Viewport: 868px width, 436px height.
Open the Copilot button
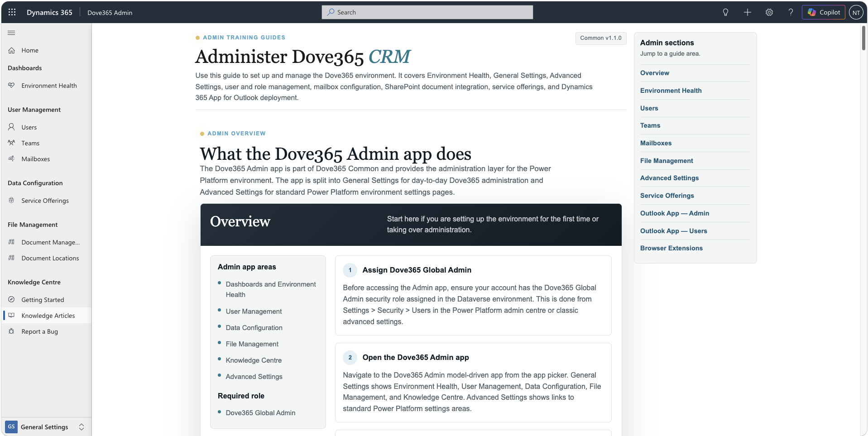click(823, 12)
